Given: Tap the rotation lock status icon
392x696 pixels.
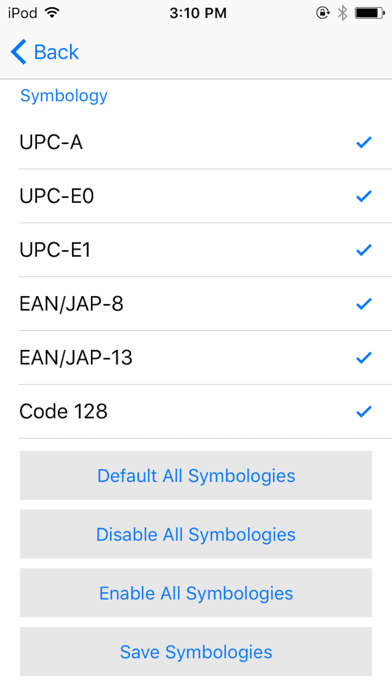Looking at the screenshot, I should 323,13.
